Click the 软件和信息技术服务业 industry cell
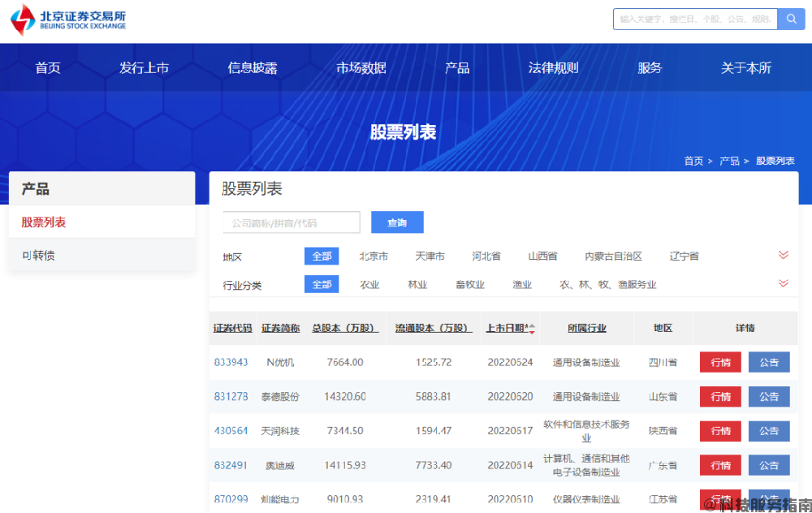 [x=586, y=431]
